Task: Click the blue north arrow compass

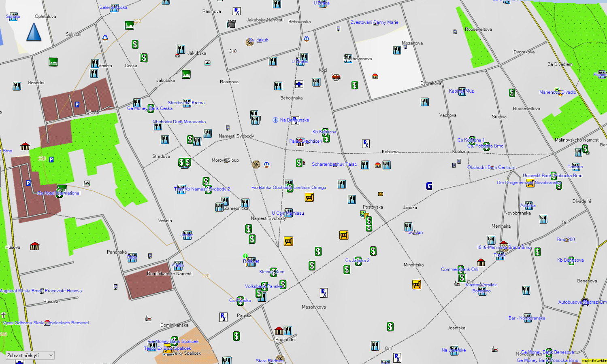Action: (34, 32)
